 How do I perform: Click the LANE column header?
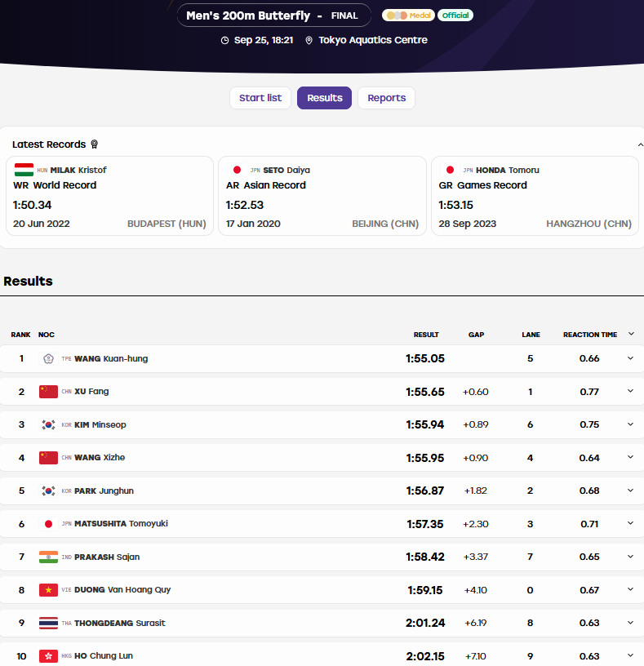(531, 335)
